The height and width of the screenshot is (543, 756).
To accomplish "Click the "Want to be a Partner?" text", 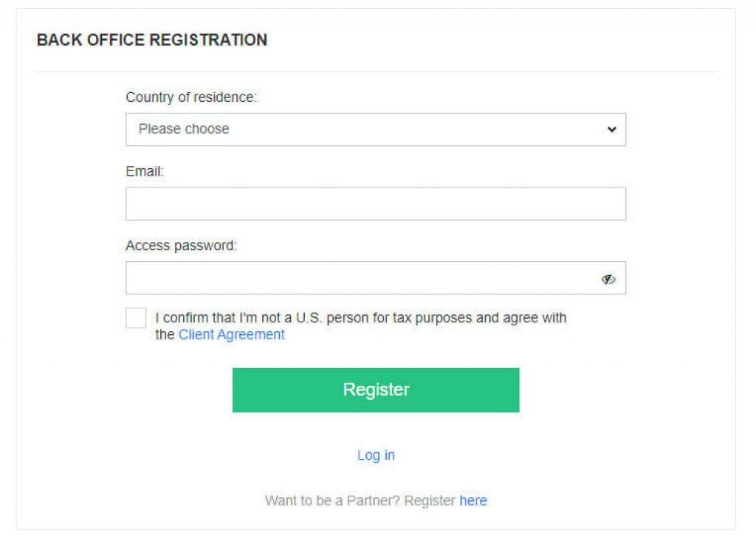I will 332,500.
